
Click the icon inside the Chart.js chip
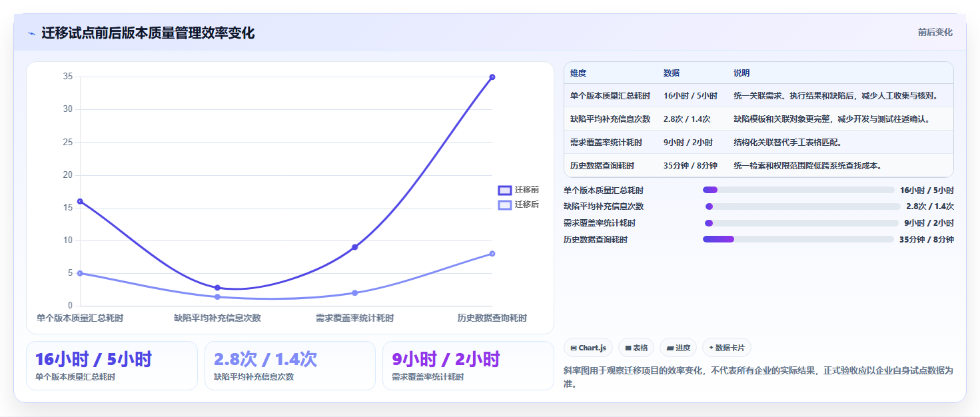573,348
